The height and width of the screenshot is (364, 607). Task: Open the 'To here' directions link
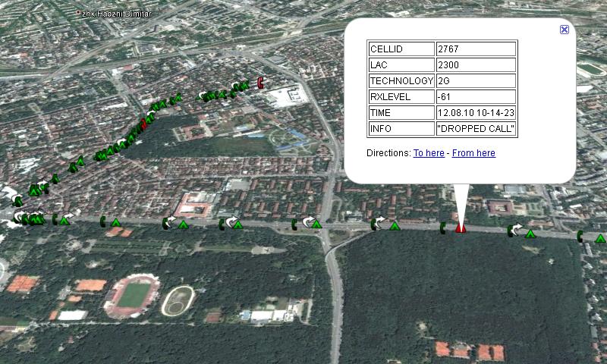coord(429,153)
